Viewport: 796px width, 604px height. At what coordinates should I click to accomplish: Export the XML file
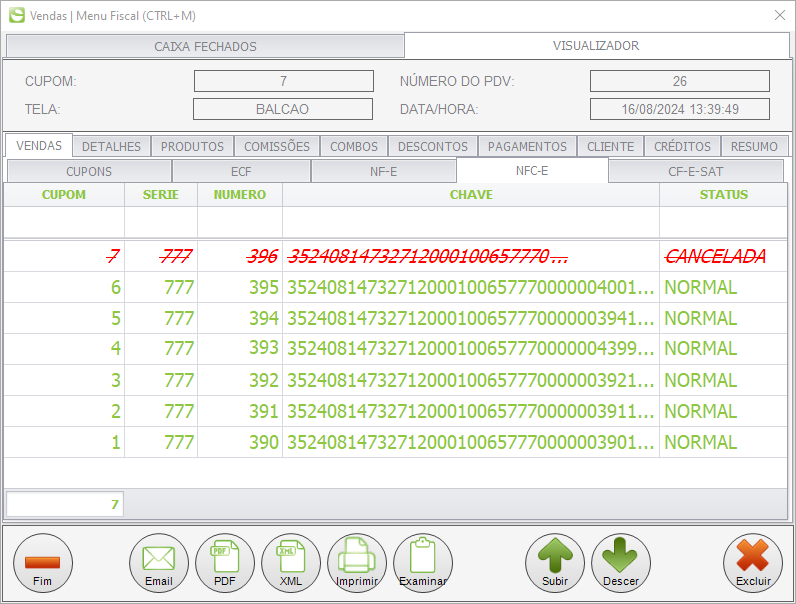click(291, 563)
